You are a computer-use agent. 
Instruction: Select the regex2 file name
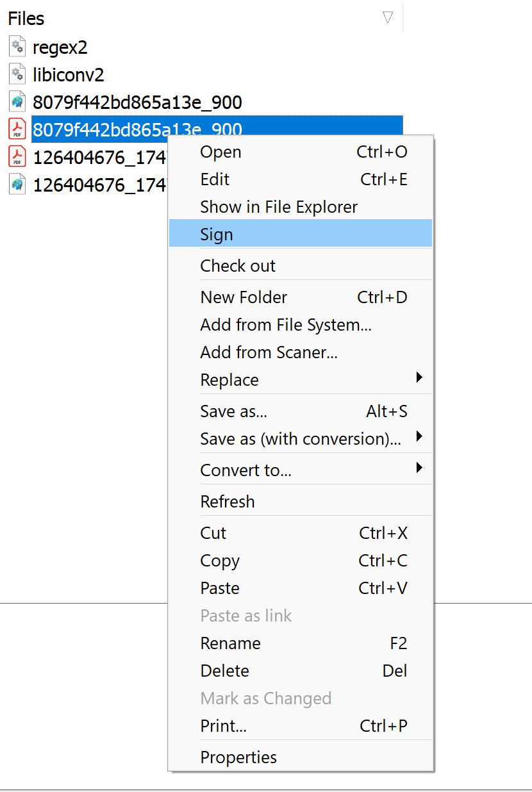pos(60,47)
